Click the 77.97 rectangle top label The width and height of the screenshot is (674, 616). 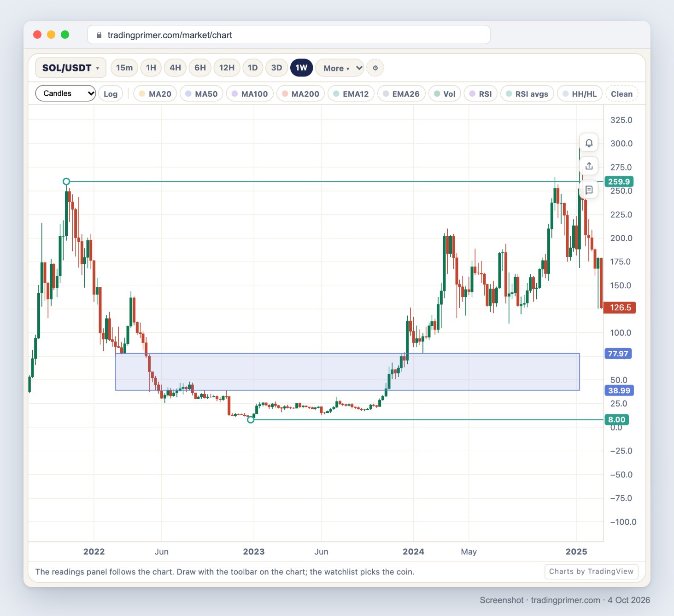click(618, 354)
